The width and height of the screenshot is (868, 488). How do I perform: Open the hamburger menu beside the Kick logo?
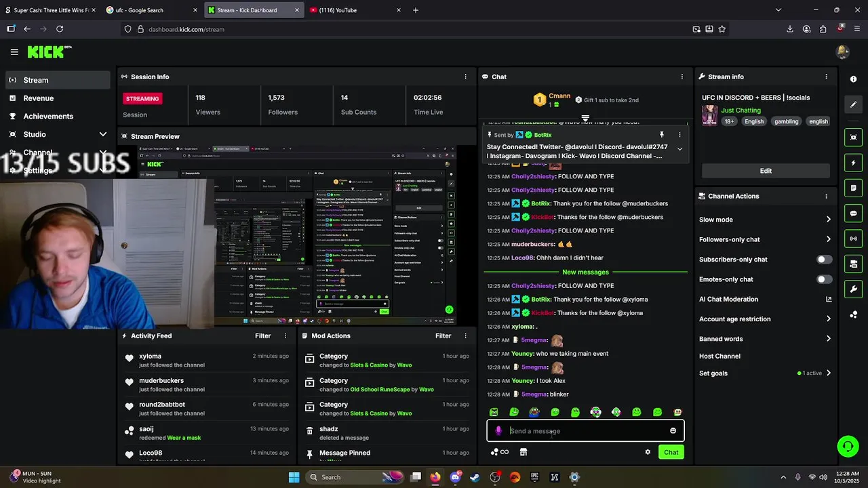(14, 52)
